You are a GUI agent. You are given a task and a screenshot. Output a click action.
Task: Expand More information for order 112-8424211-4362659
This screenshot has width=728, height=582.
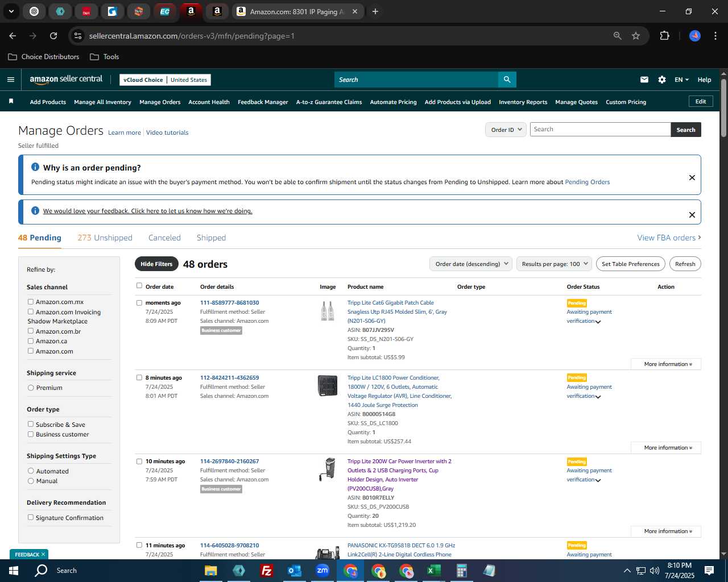[666, 448]
